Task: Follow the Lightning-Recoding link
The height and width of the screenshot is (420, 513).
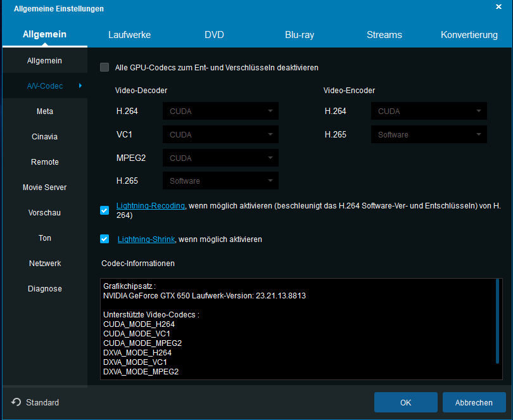Action: coord(151,206)
